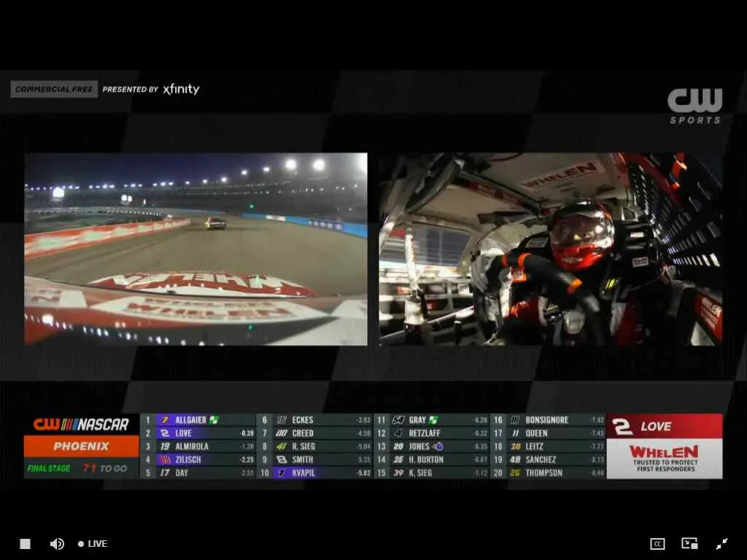Select GRAY in position 11

point(431,420)
